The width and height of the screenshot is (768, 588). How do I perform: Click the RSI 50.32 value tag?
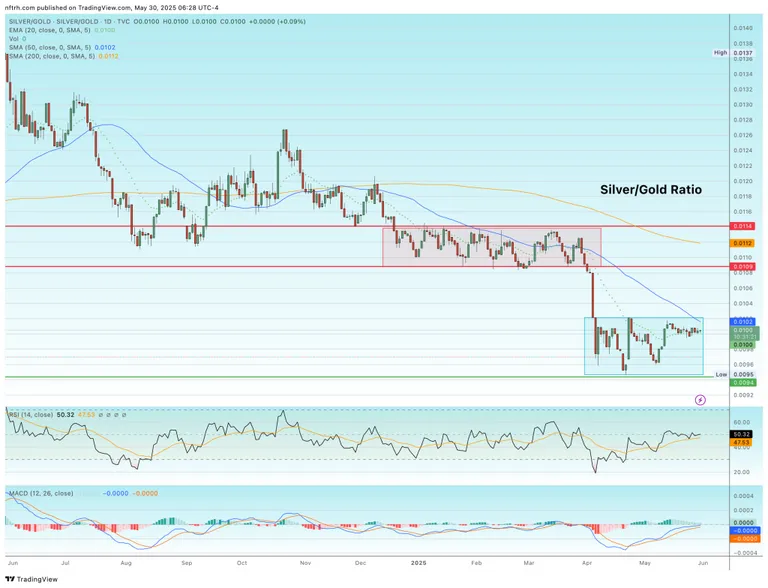pyautogui.click(x=741, y=435)
